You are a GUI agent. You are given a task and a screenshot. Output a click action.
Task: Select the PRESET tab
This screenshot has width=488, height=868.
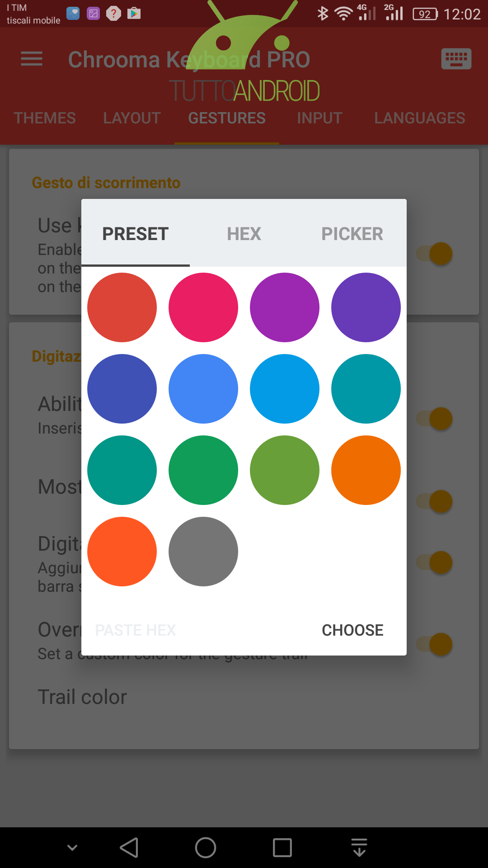click(x=136, y=234)
